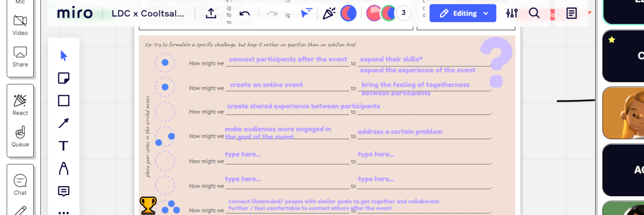644x215 pixels.
Task: Choose the rectangle shape tool
Action: [64, 101]
